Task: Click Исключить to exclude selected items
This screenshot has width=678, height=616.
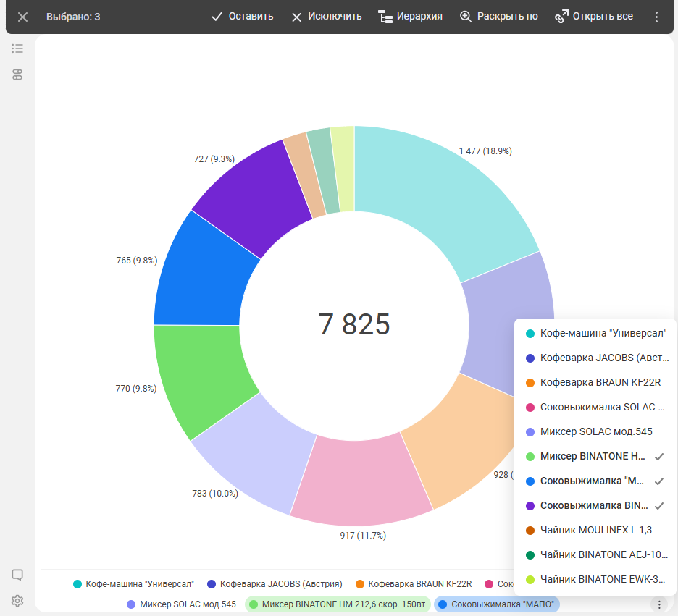Action: (326, 17)
